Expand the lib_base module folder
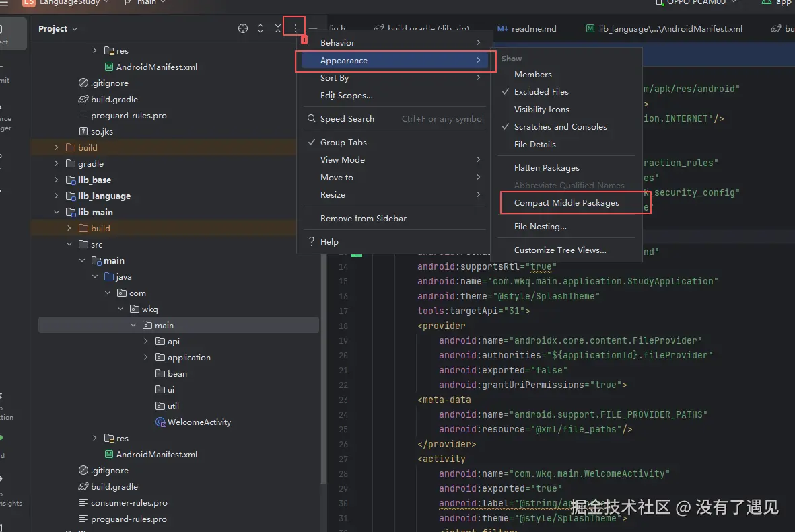The image size is (795, 532). 57,180
